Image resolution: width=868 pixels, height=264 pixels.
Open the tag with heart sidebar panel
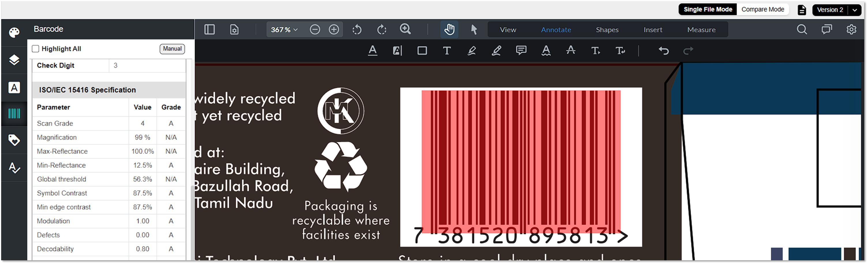14,140
